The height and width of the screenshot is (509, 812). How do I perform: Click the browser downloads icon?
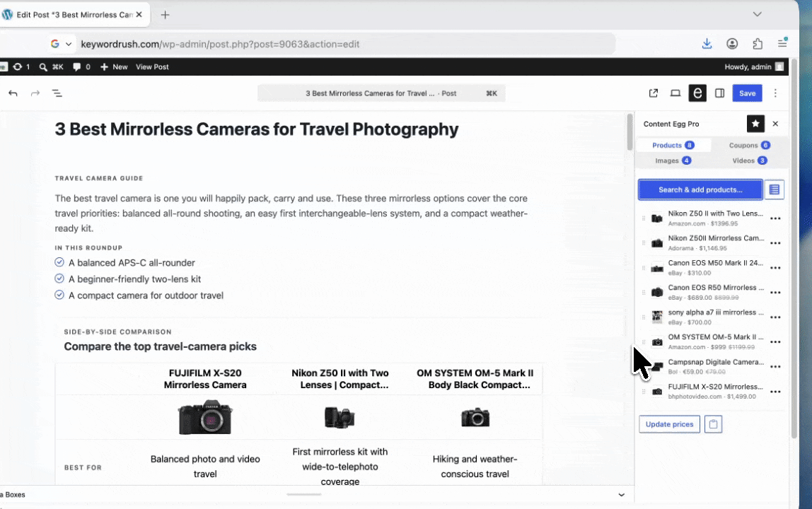click(707, 44)
